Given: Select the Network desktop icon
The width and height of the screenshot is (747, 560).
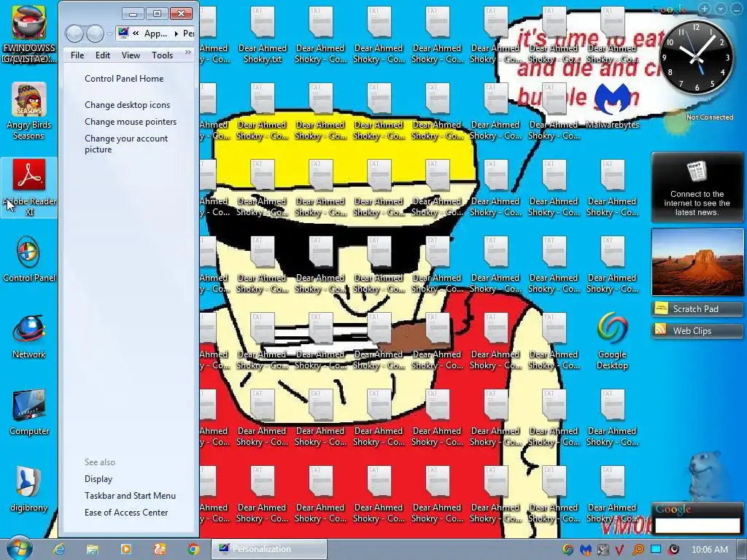Looking at the screenshot, I should [28, 336].
